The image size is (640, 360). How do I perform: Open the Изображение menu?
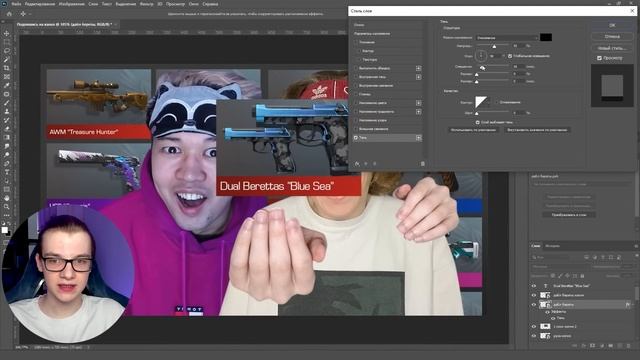(71, 4)
